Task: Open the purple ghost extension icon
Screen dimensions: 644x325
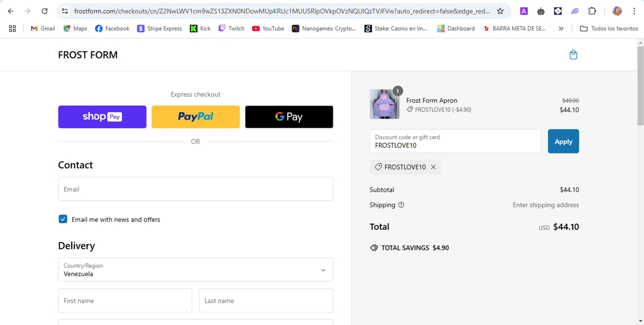Action: (575, 11)
